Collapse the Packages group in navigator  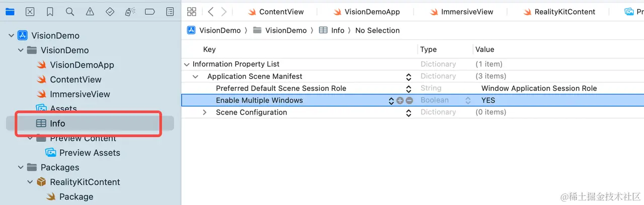21,167
